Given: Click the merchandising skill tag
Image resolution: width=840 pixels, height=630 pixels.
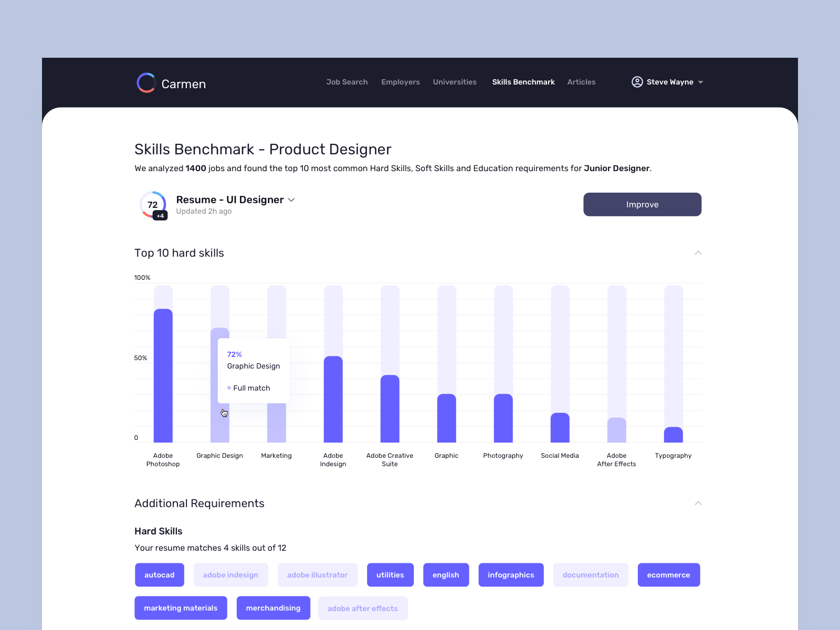Looking at the screenshot, I should point(274,608).
